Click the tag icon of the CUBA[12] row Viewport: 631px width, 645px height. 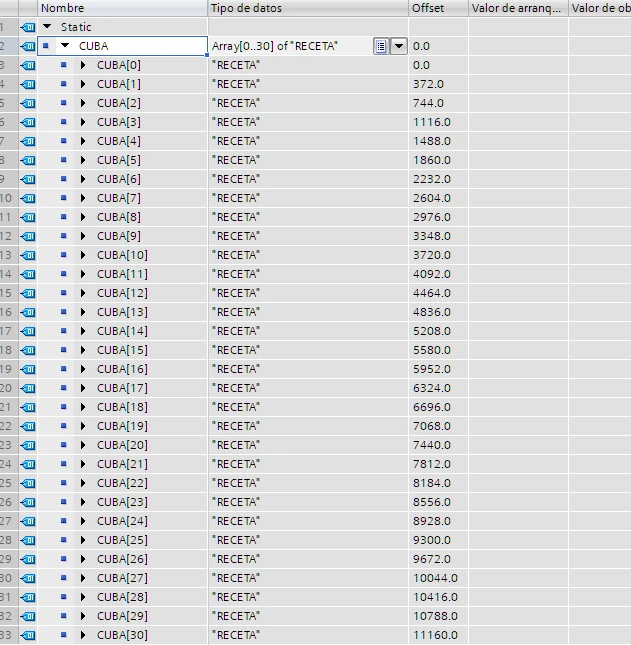coord(28,293)
